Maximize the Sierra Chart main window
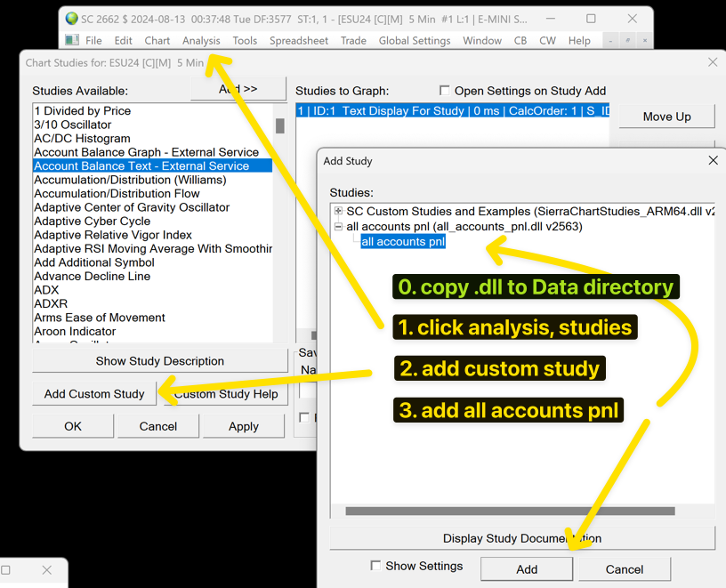The image size is (726, 588). (591, 19)
